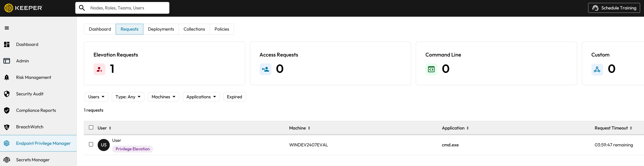
Task: Click the Keeper logo
Action: [x=23, y=8]
